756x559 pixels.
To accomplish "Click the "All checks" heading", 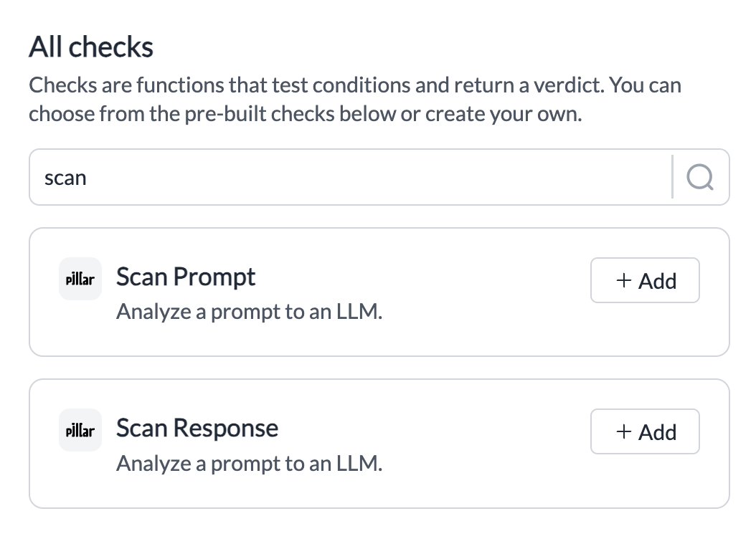I will [x=91, y=47].
